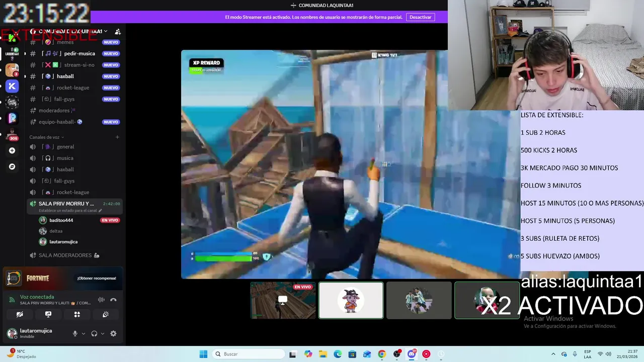Click the create voice channel plus icon
Viewport: 644px width, 362px height.
[117, 137]
